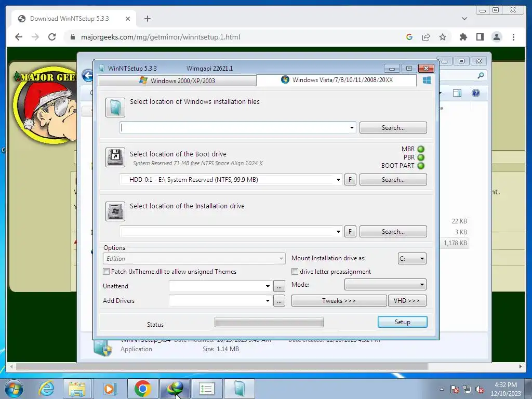
Task: Open the Chrome profile avatar
Action: coord(496,37)
